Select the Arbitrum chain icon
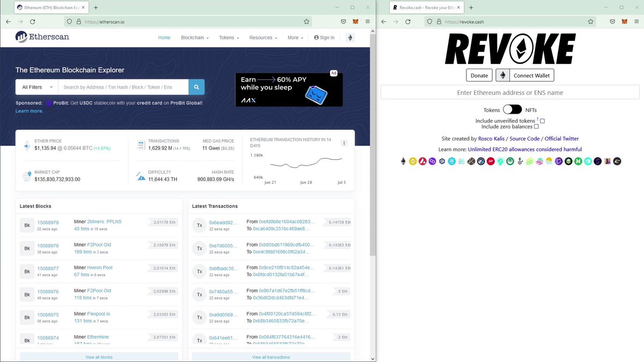The width and height of the screenshot is (644, 362). (x=481, y=161)
